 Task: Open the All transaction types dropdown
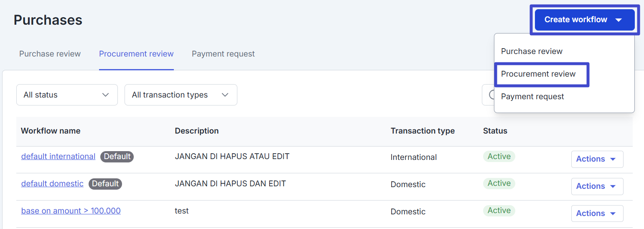pos(181,95)
